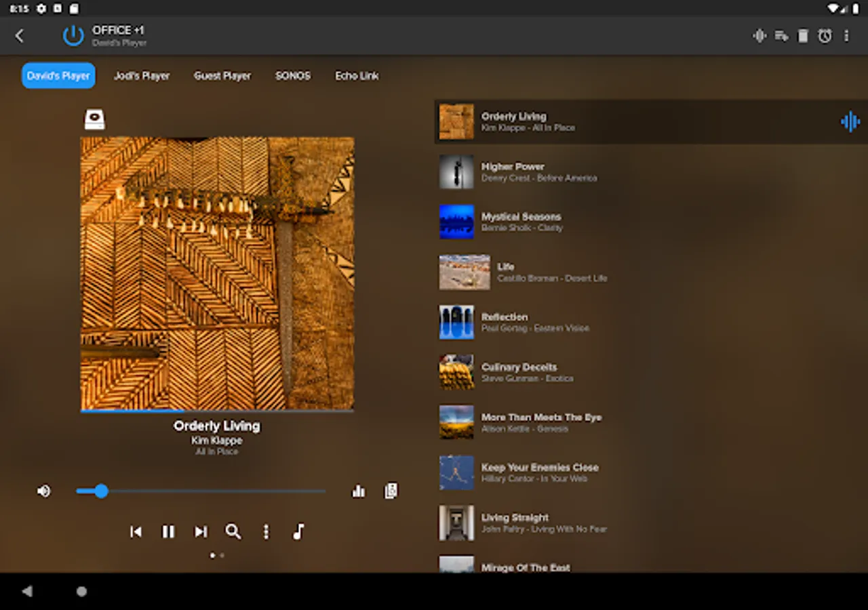The image size is (868, 610).
Task: Tap the Keep Your Enemies Close thumbnail
Action: [x=456, y=473]
